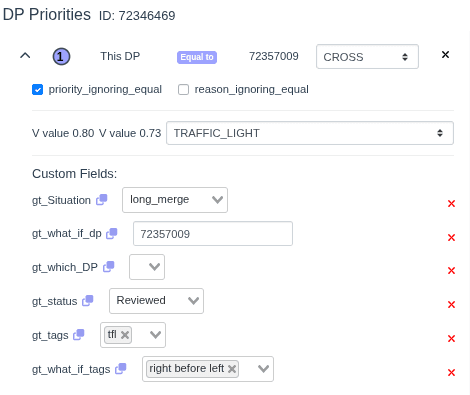This screenshot has height=395, width=470.
Task: Open the TRAFFIC_LIGHT dropdown
Action: pyautogui.click(x=310, y=133)
